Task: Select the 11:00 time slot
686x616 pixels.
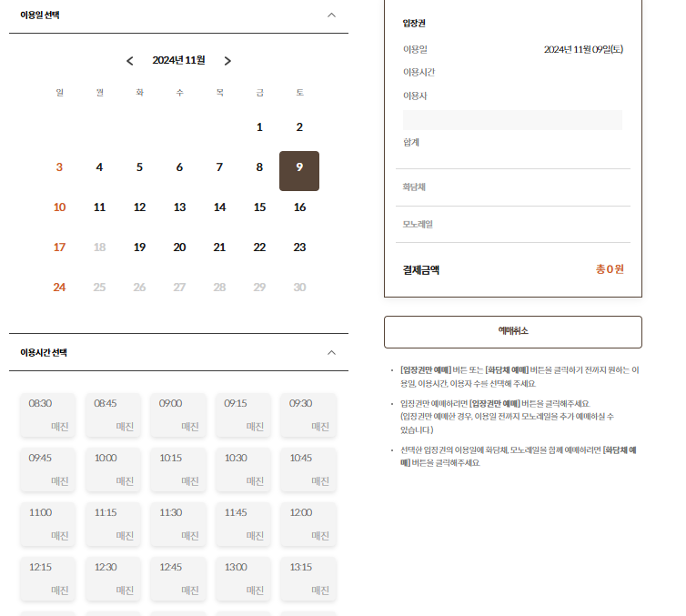Action: click(x=47, y=524)
